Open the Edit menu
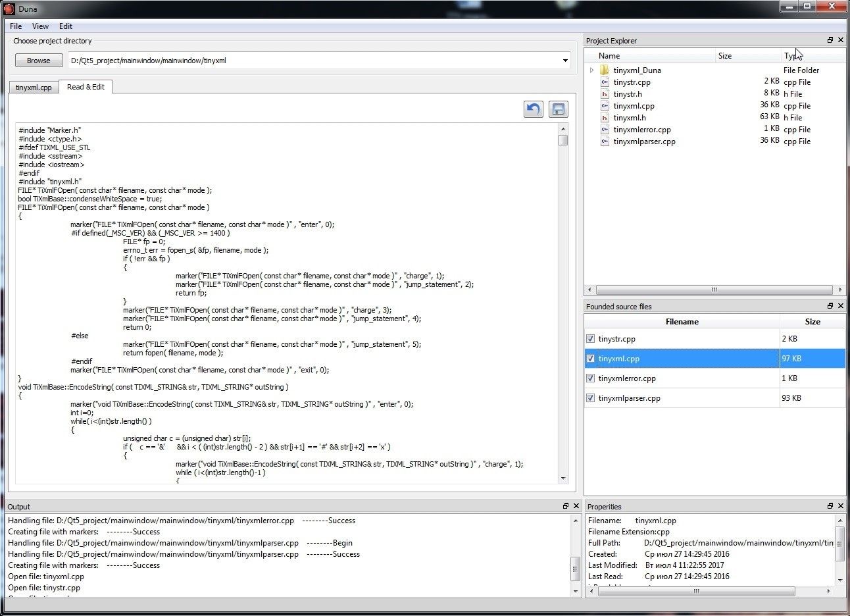 66,26
